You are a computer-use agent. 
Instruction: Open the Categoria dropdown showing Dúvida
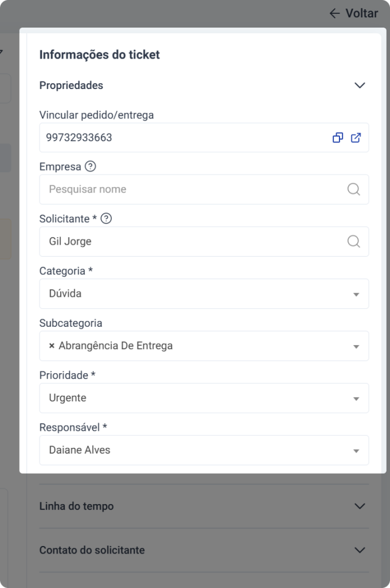click(x=356, y=293)
